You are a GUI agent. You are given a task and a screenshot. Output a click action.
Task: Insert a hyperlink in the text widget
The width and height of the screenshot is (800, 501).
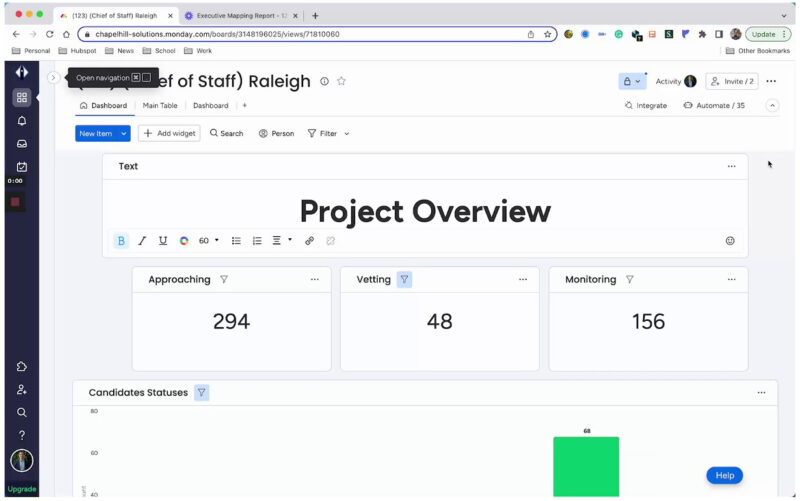click(309, 241)
